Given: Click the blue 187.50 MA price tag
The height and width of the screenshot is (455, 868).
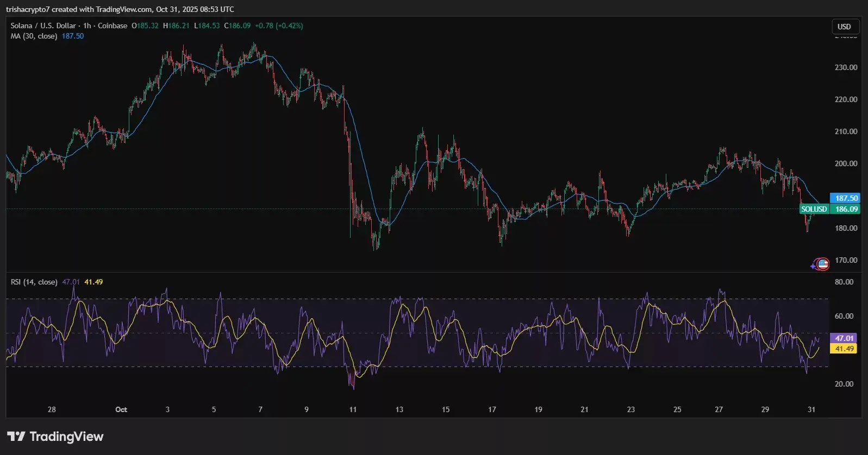Looking at the screenshot, I should pos(845,198).
